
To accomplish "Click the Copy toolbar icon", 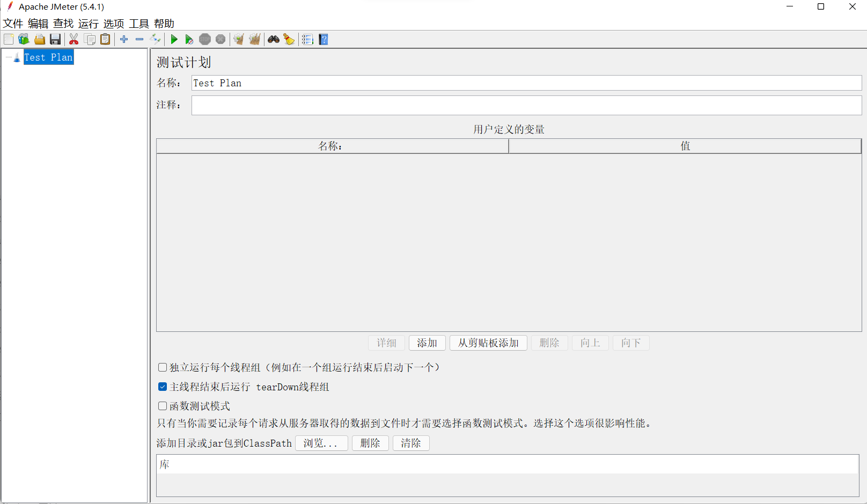I will click(x=90, y=39).
